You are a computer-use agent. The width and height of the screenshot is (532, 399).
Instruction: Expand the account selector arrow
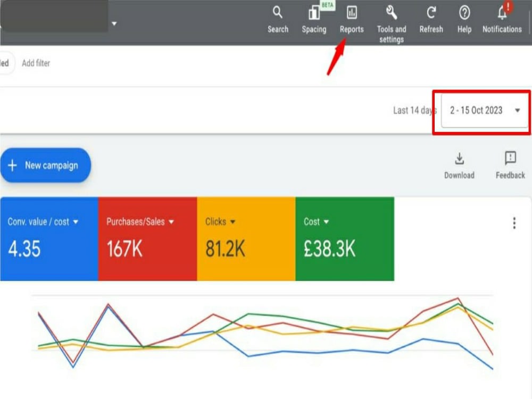pyautogui.click(x=114, y=24)
